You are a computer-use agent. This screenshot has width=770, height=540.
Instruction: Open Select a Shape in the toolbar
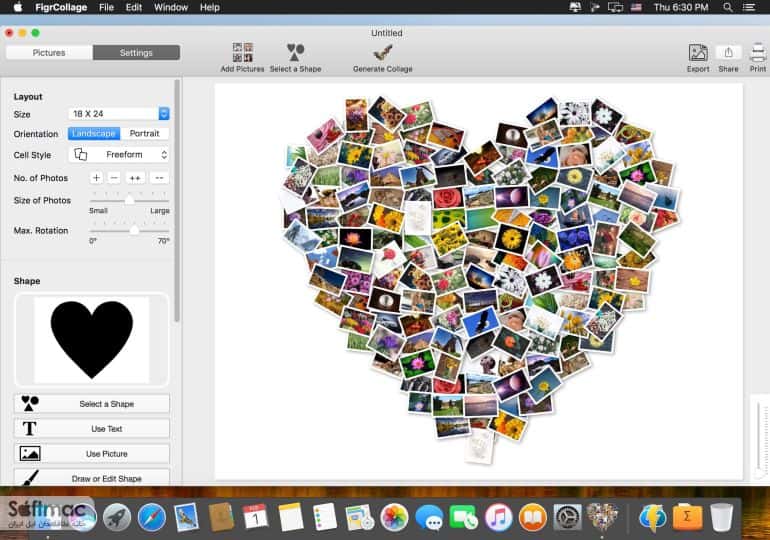click(295, 52)
